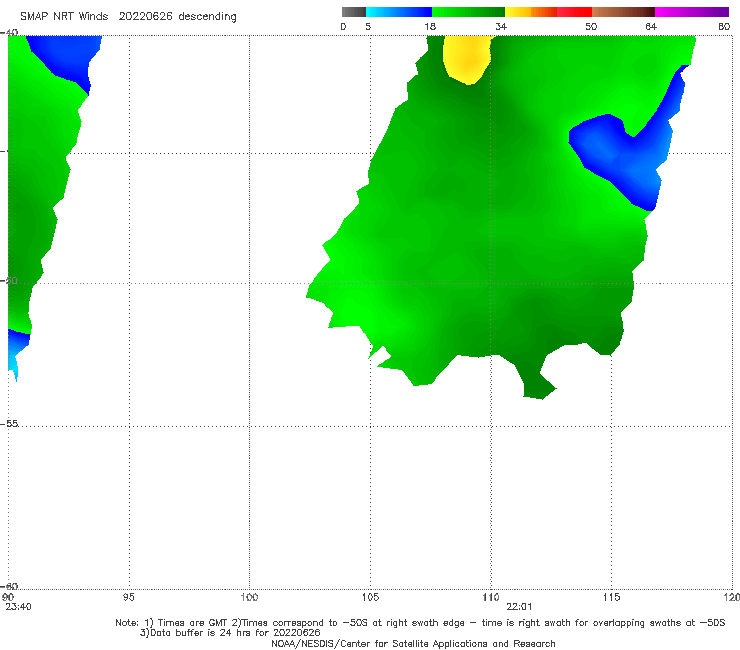Click the magenta-purple segment of the color bar
This screenshot has width=740, height=650.
pyautogui.click(x=692, y=12)
